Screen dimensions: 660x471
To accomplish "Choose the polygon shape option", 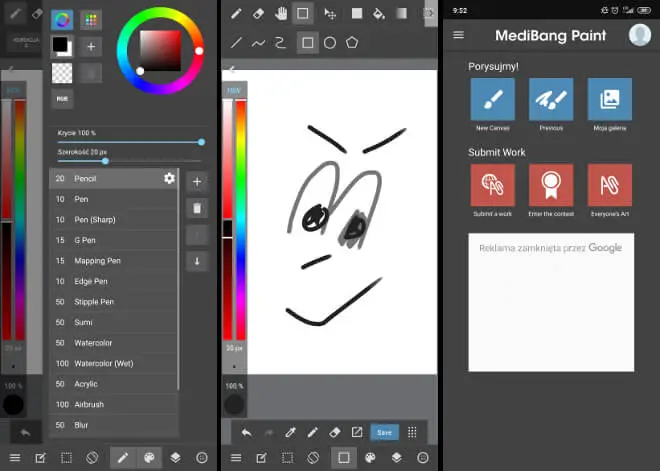I will point(352,43).
